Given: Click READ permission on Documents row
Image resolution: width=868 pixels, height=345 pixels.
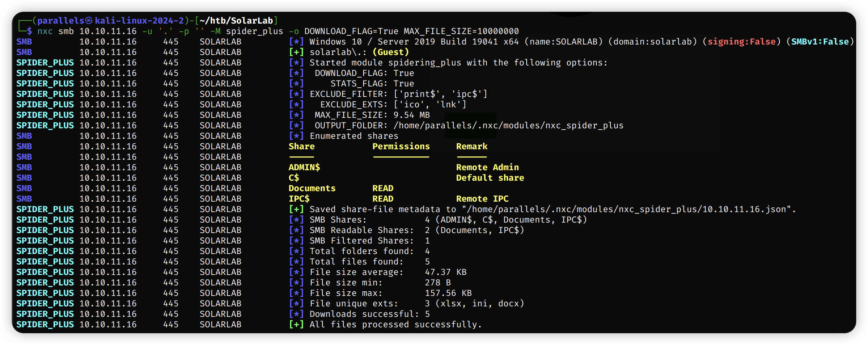Looking at the screenshot, I should (x=383, y=188).
